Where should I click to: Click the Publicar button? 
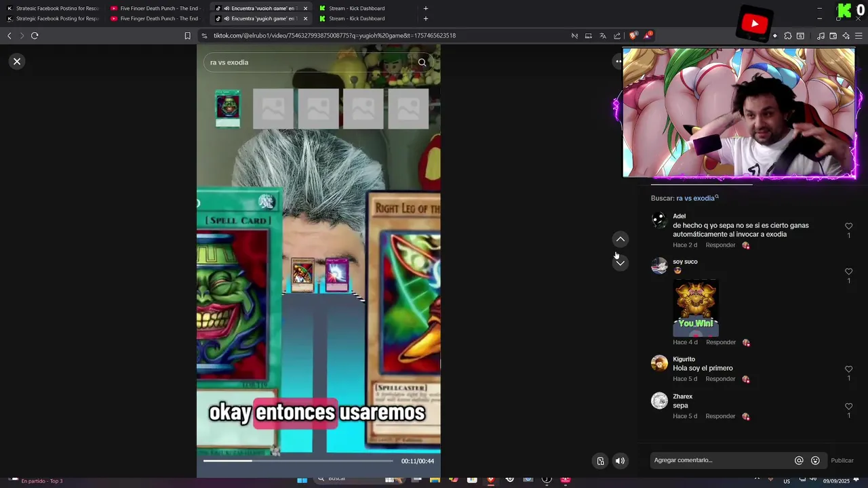842,461
